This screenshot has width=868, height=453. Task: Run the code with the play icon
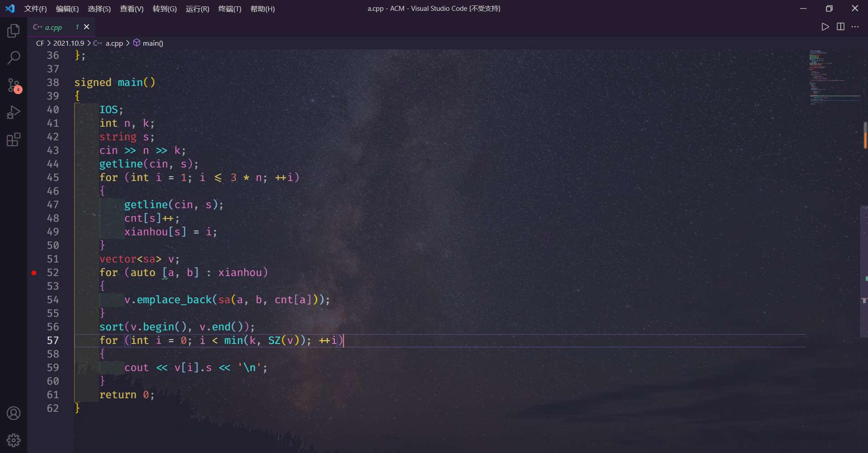(825, 27)
